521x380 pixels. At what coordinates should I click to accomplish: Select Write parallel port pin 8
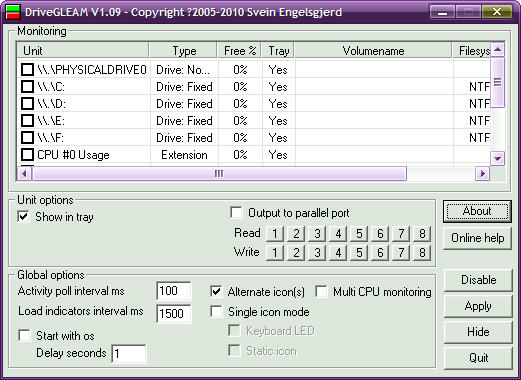click(422, 253)
